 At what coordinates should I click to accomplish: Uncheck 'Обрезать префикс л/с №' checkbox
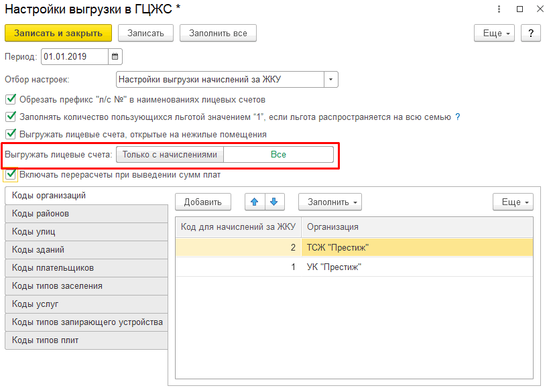tap(11, 99)
